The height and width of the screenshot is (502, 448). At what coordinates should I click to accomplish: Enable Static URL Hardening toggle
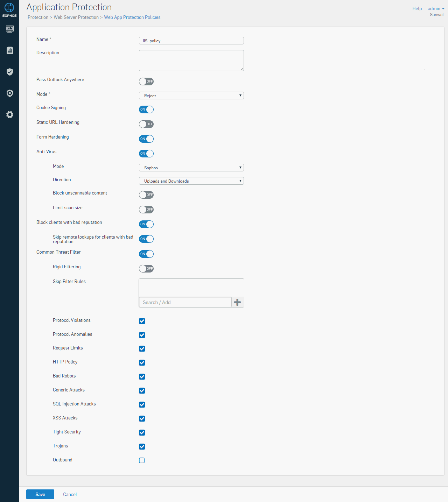pos(146,124)
